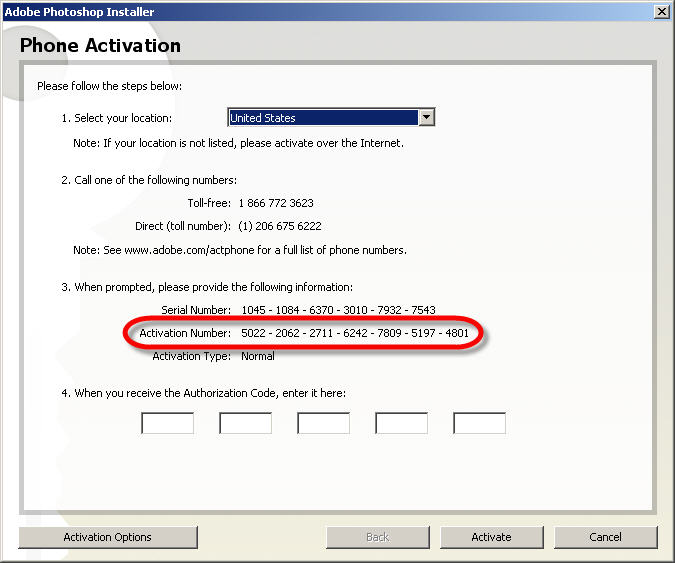Click the disabled Back button
675x563 pixels.
pyautogui.click(x=378, y=537)
